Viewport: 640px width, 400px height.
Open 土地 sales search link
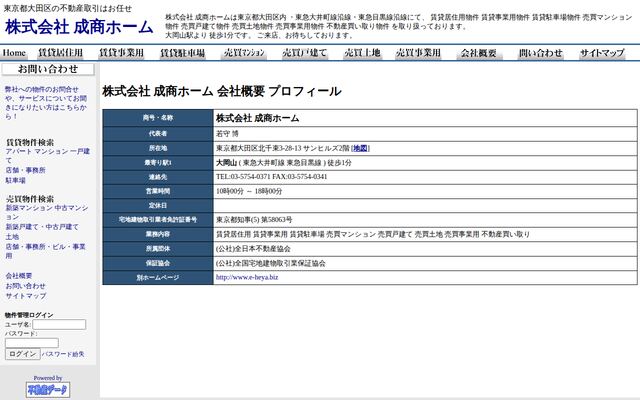pyautogui.click(x=12, y=237)
